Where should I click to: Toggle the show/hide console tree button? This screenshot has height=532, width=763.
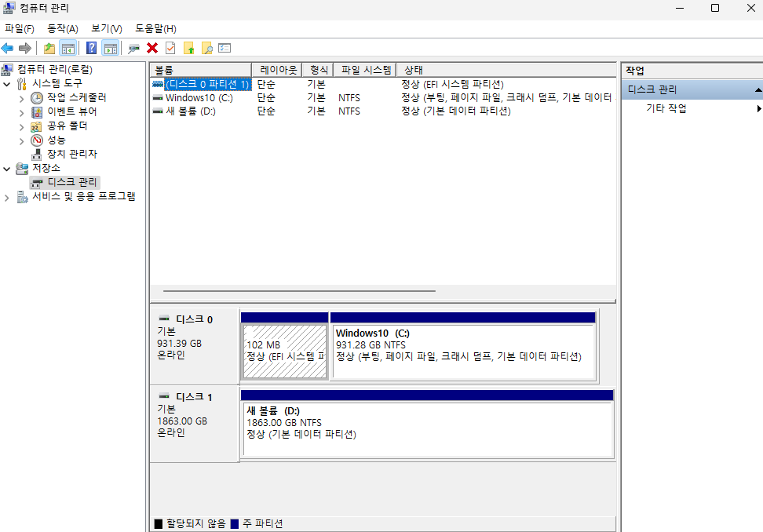(x=68, y=48)
